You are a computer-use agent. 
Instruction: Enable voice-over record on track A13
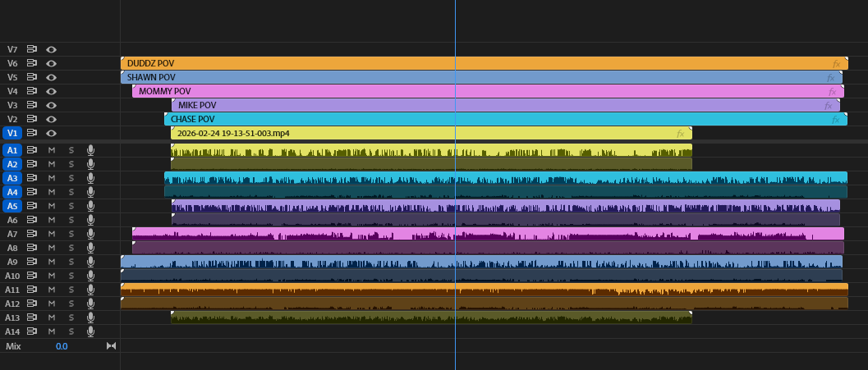point(91,317)
